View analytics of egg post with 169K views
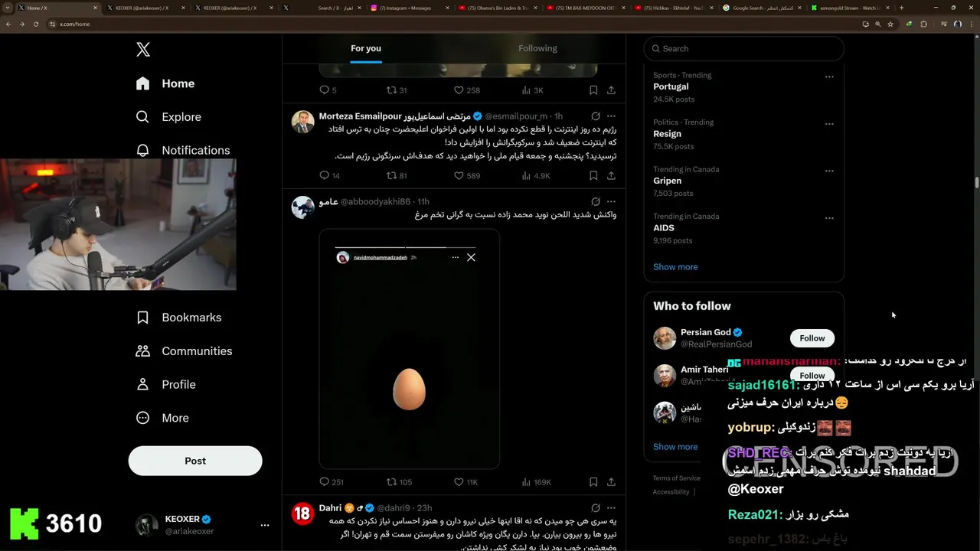 (537, 482)
